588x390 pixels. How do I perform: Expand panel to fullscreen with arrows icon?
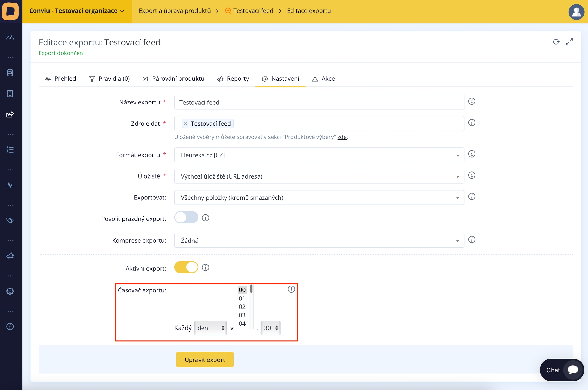click(x=569, y=42)
